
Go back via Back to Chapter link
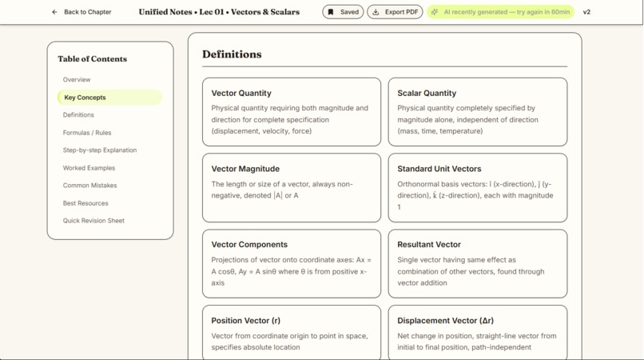tap(81, 12)
